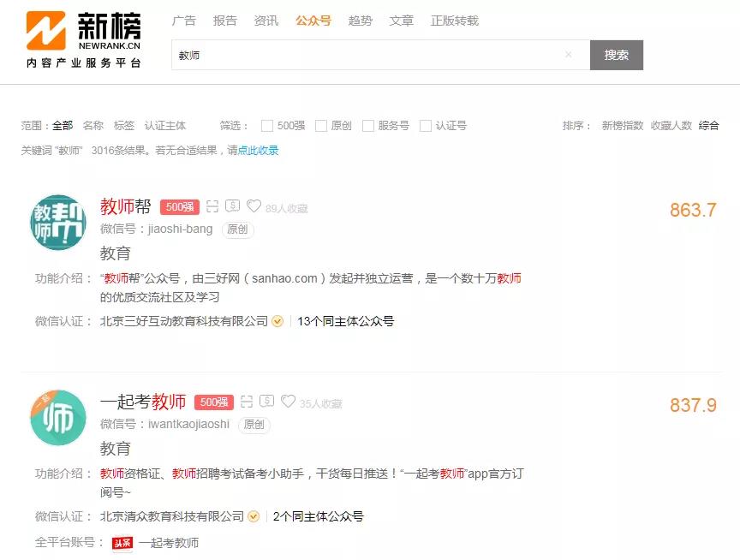Click the Newrank logo
Screen dimensions: 740x560
[x=83, y=39]
